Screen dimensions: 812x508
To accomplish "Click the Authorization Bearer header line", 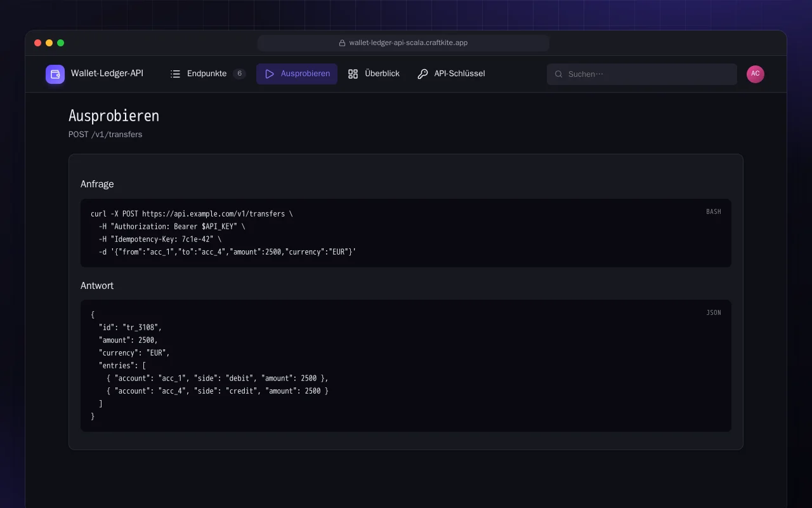I will [x=172, y=227].
